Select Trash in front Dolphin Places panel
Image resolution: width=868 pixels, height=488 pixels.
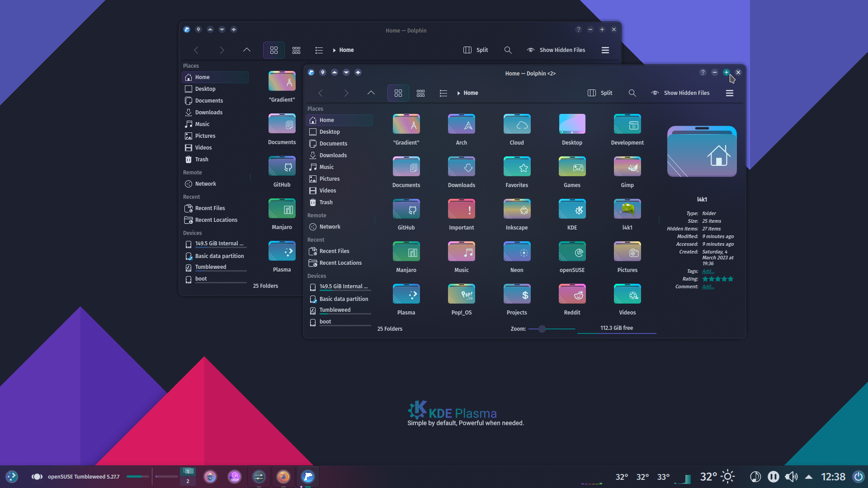(340, 202)
